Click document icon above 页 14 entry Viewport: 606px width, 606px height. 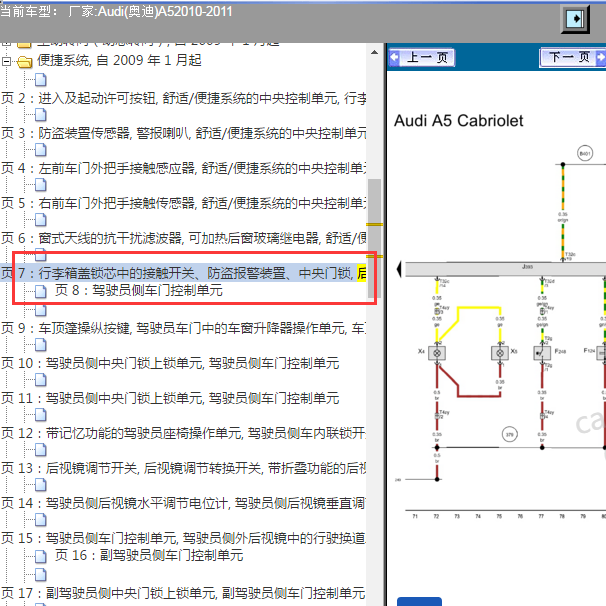tap(41, 485)
